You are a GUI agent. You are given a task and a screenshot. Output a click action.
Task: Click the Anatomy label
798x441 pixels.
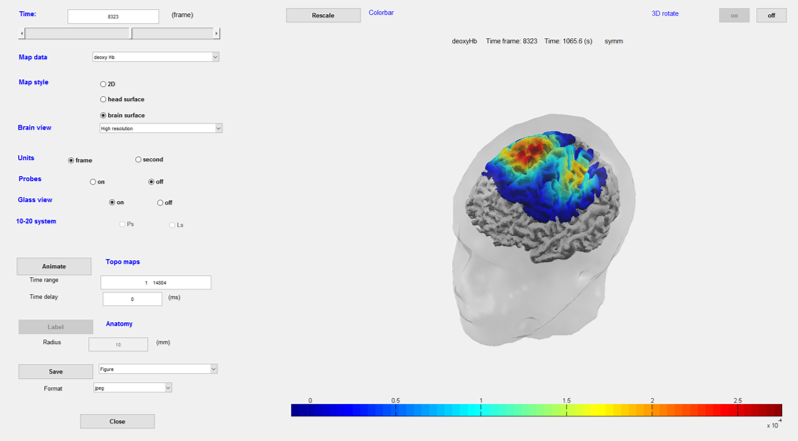(119, 324)
